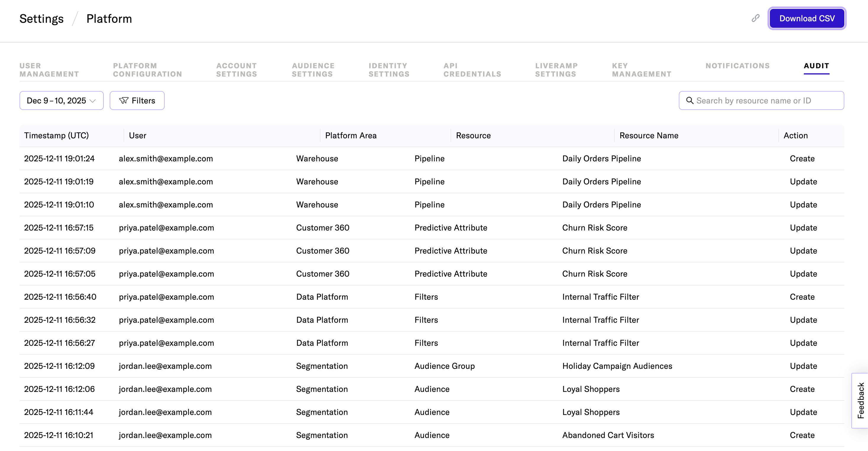Open the Filters panel
This screenshot has width=868, height=451.
pos(137,100)
